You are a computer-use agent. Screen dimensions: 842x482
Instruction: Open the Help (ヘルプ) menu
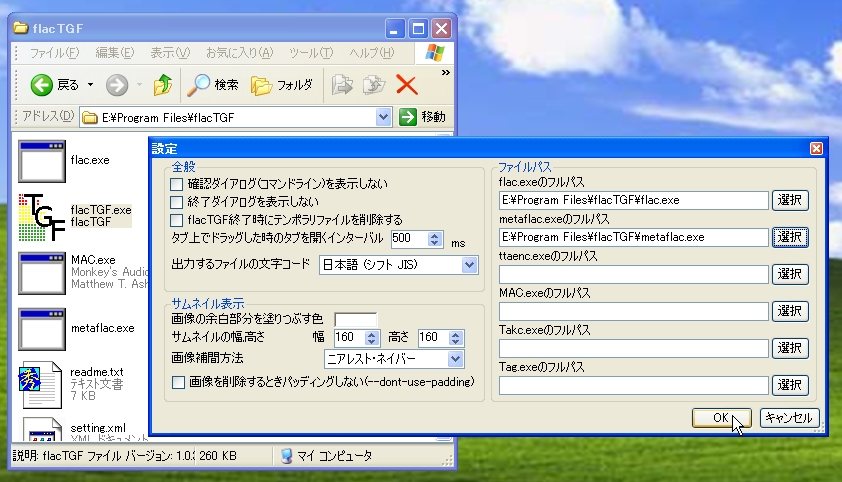(x=372, y=53)
